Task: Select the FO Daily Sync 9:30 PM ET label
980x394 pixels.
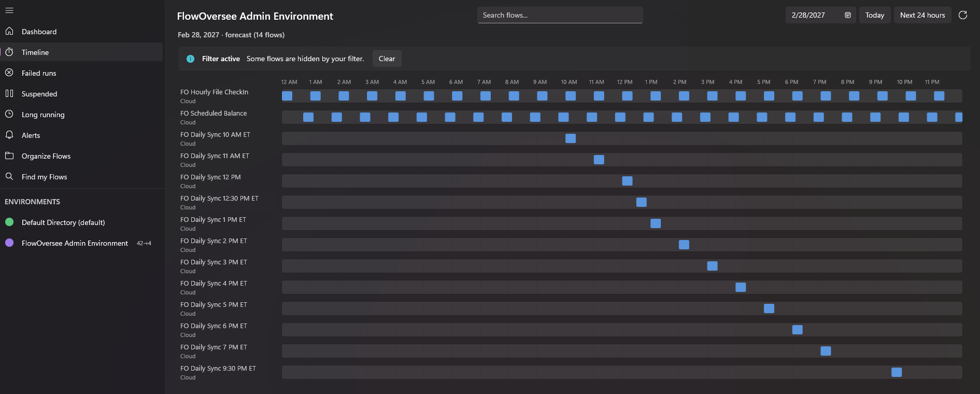Action: click(x=218, y=368)
